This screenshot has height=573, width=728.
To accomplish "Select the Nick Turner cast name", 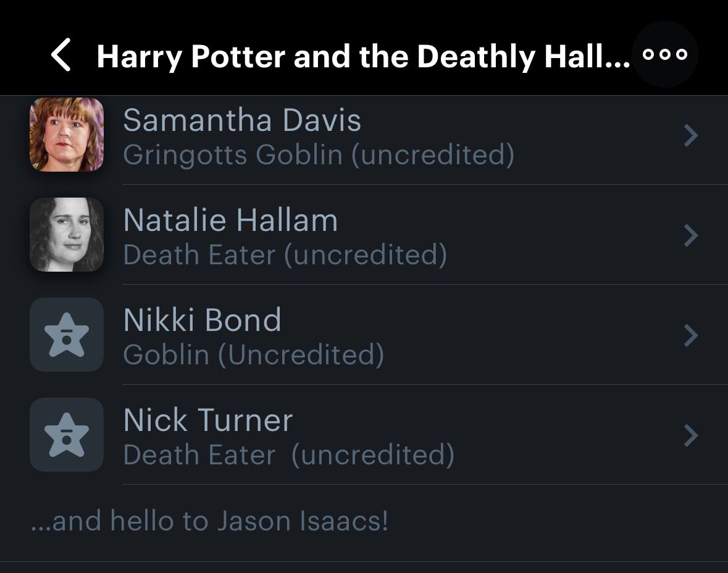I will tap(207, 420).
